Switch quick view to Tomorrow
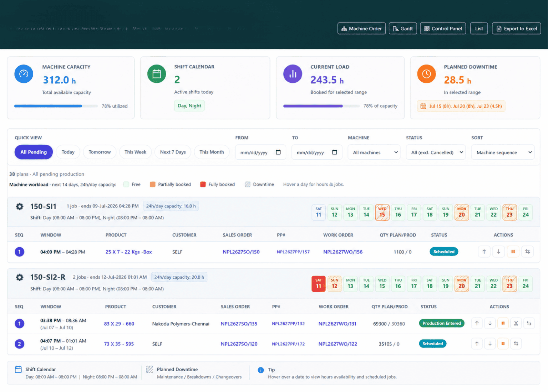Image resolution: width=548 pixels, height=392 pixels. click(100, 152)
